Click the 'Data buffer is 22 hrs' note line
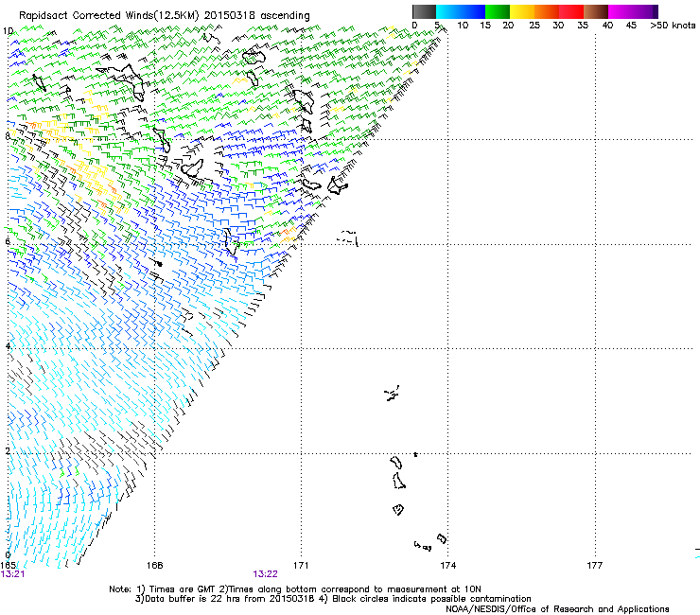The height and width of the screenshot is (615, 700). pyautogui.click(x=333, y=599)
